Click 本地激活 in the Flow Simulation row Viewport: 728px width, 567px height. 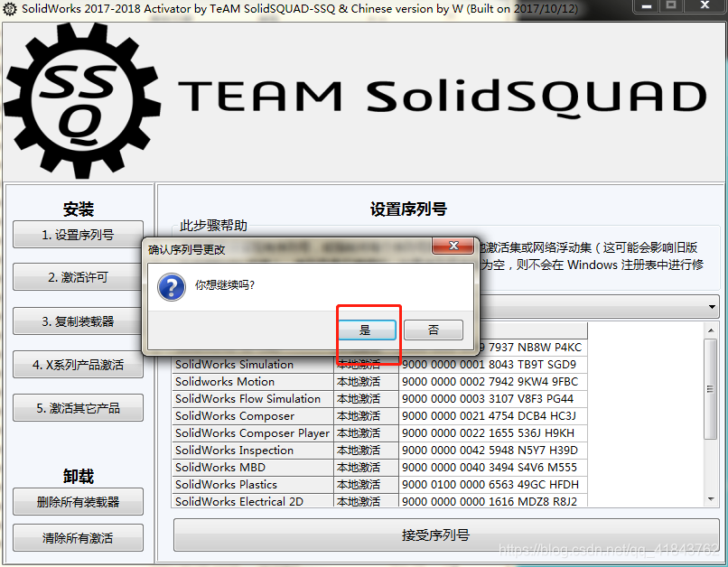coord(367,399)
